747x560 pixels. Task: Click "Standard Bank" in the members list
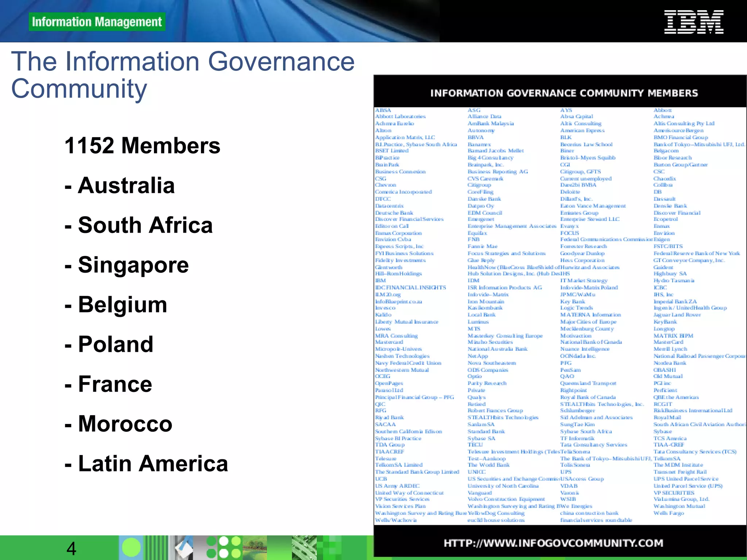486,432
